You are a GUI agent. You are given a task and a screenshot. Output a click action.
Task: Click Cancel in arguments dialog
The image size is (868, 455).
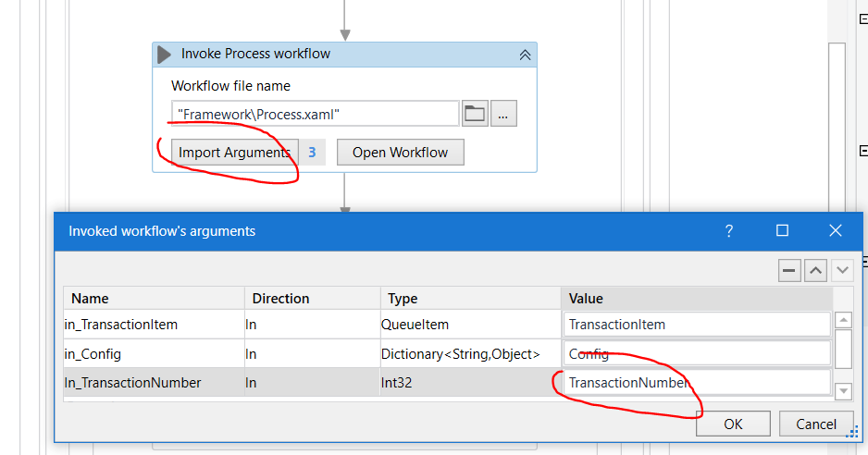click(816, 424)
